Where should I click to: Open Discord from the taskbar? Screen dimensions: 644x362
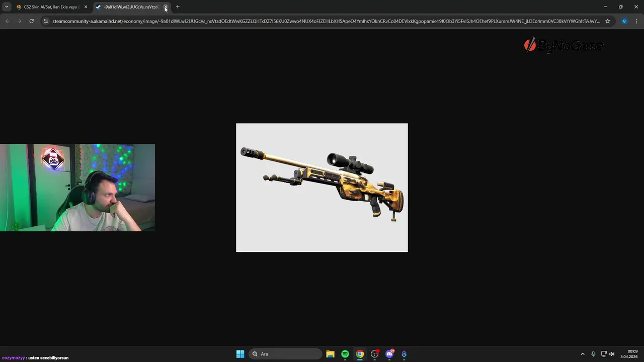[389, 354]
